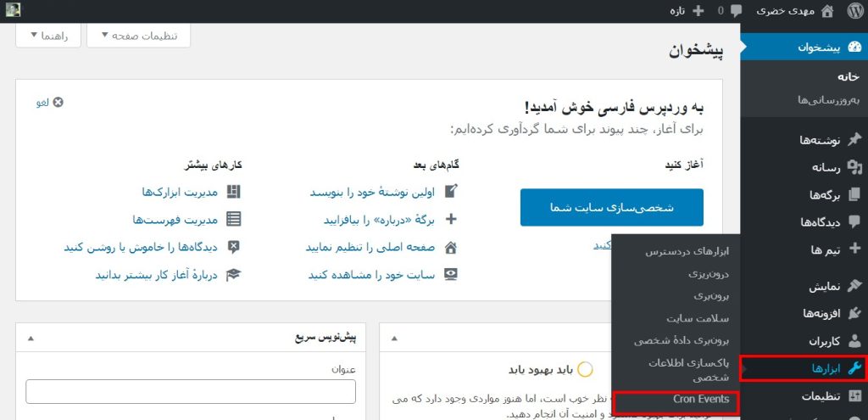The height and width of the screenshot is (420, 868).
Task: Click the comment icon beside دیدگاه‌ها
Action: pyautogui.click(x=854, y=222)
